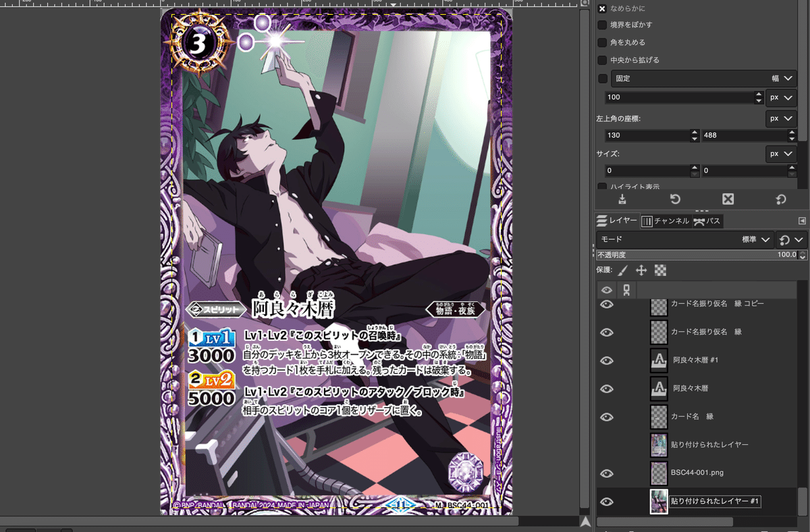The width and height of the screenshot is (810, 532).
Task: Click the hidden 貼り付けられたレイヤー layer thumbnail
Action: 659,445
